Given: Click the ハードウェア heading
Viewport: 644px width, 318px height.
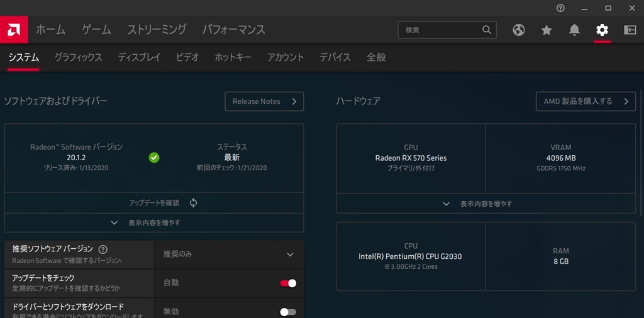Looking at the screenshot, I should pyautogui.click(x=358, y=101).
